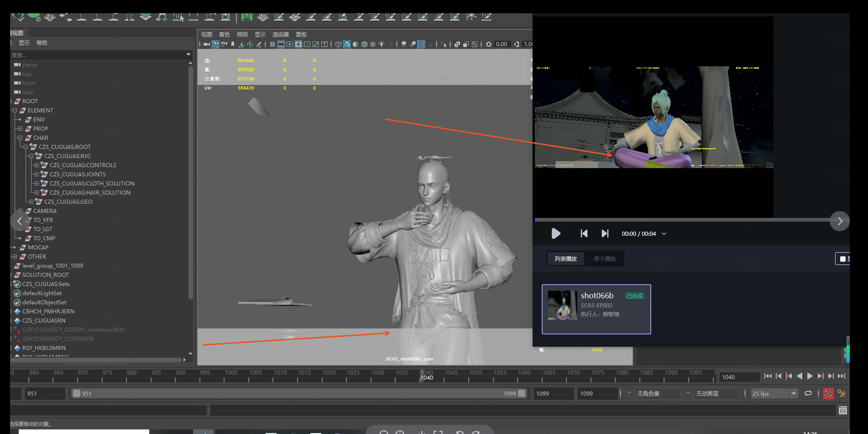
Task: Collapse the CZS_CUGUAS:RIG tree node
Action: (x=31, y=156)
